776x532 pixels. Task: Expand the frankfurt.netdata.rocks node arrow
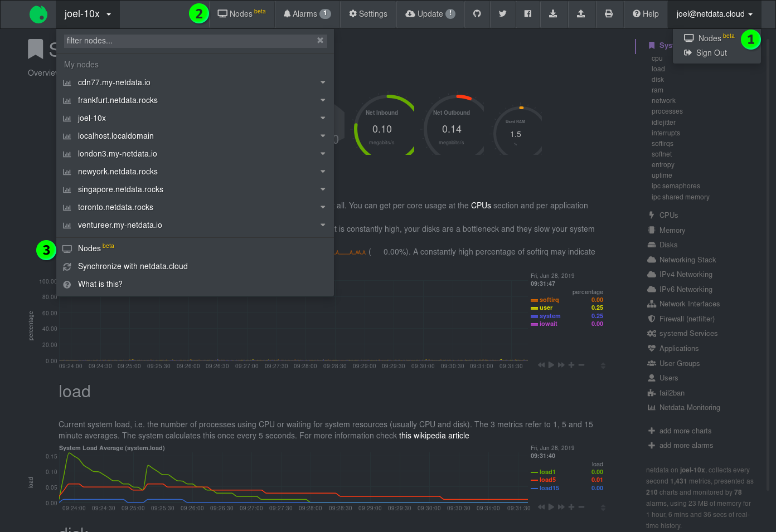323,100
